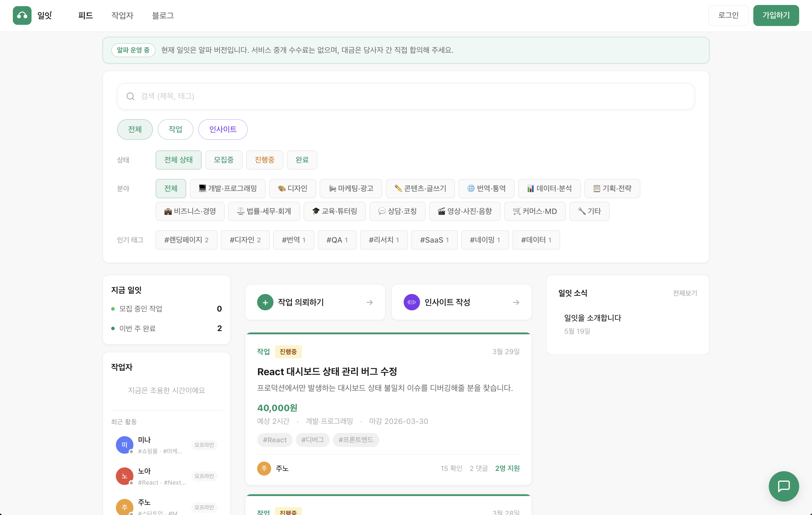The image size is (812, 515).
Task: Filter by 기타 category
Action: pos(589,211)
